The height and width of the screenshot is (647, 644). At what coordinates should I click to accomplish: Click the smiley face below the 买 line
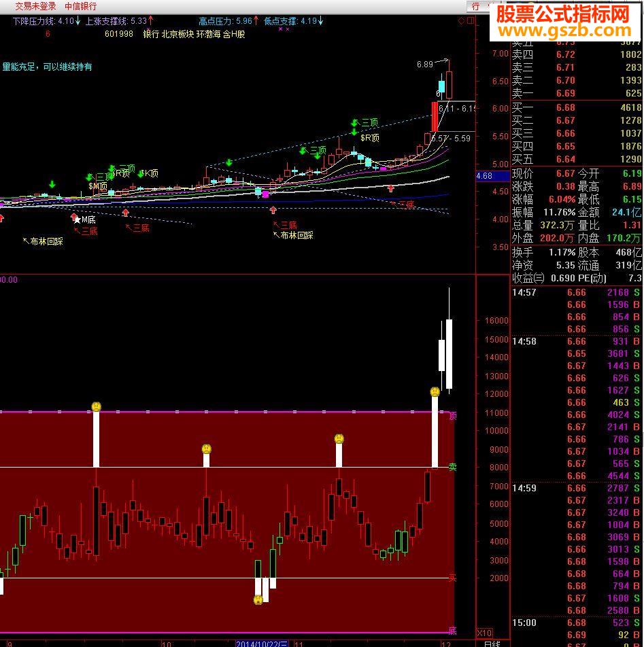258,599
